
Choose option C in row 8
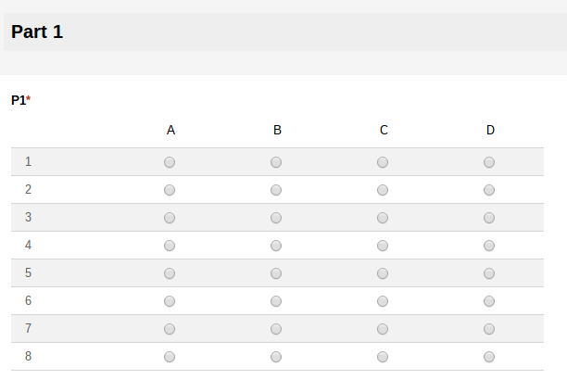coord(383,357)
